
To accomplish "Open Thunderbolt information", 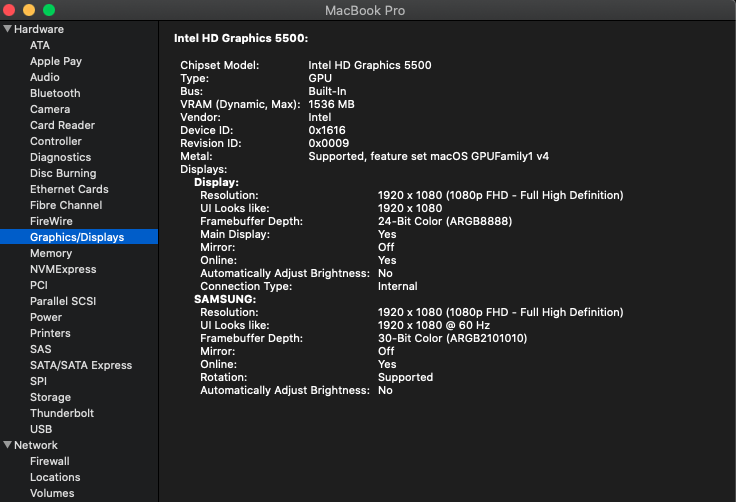I will tap(62, 413).
